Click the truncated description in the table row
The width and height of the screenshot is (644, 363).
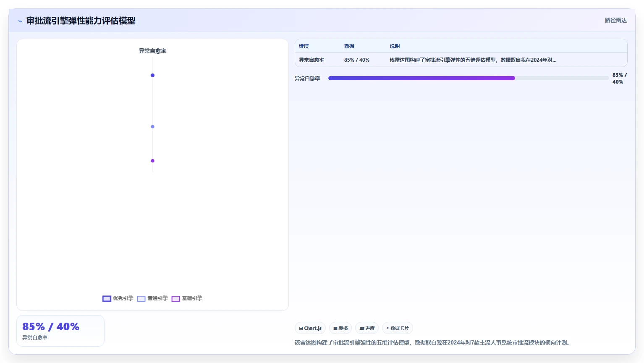(473, 60)
